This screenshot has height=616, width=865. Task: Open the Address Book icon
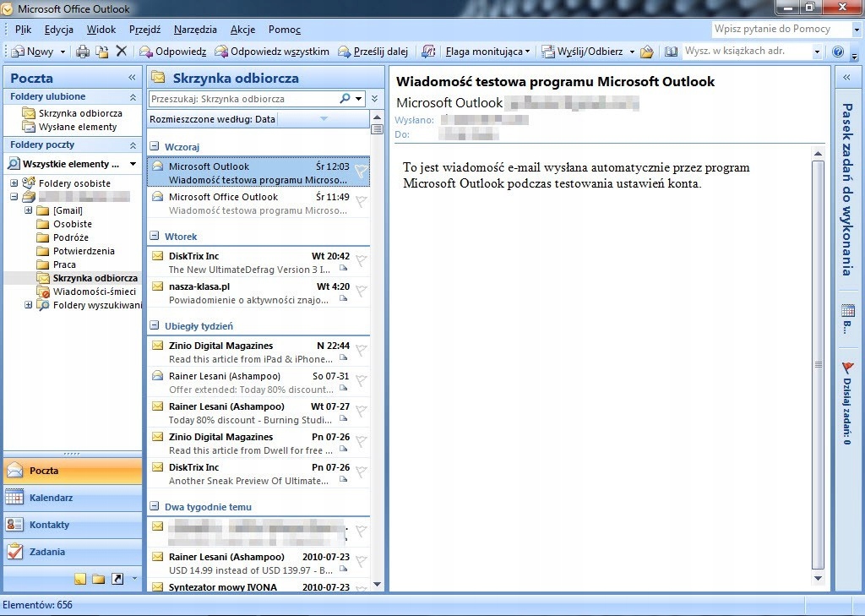pyautogui.click(x=671, y=52)
